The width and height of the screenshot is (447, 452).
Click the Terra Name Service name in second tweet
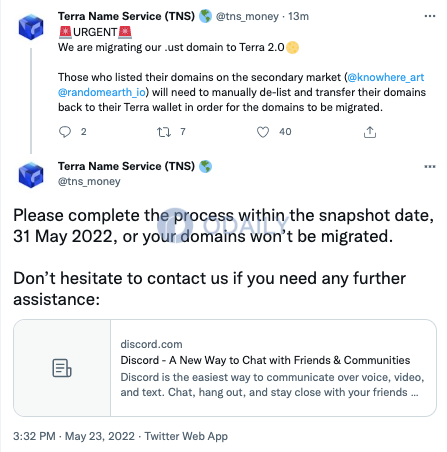point(126,166)
